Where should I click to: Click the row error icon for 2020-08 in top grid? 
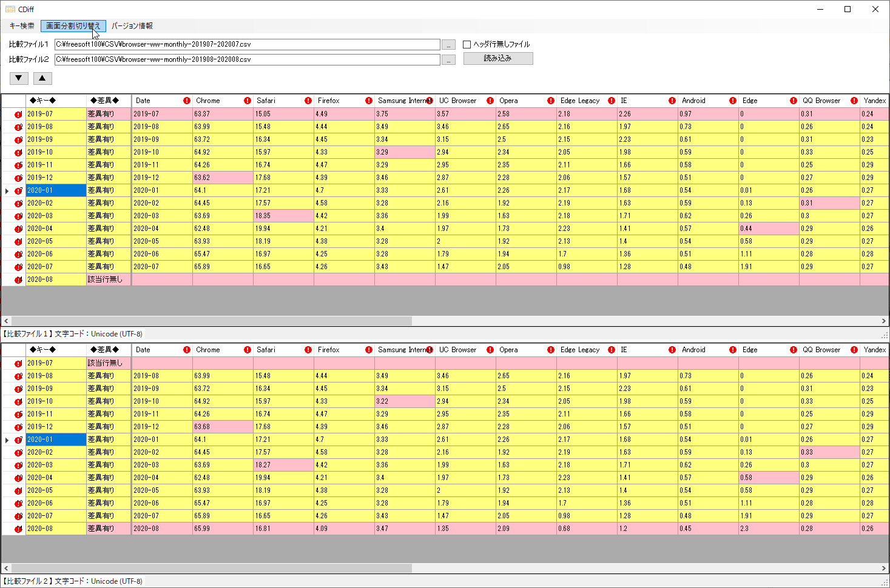pyautogui.click(x=18, y=279)
